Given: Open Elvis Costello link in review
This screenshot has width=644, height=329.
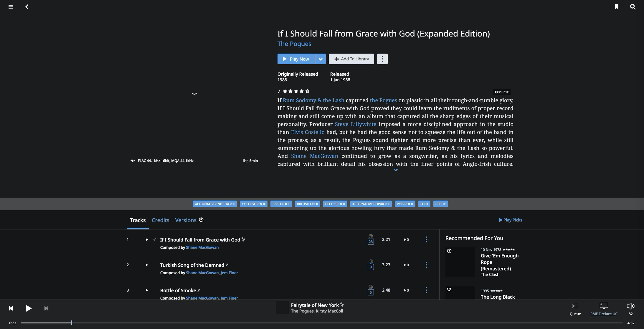Looking at the screenshot, I should (308, 132).
